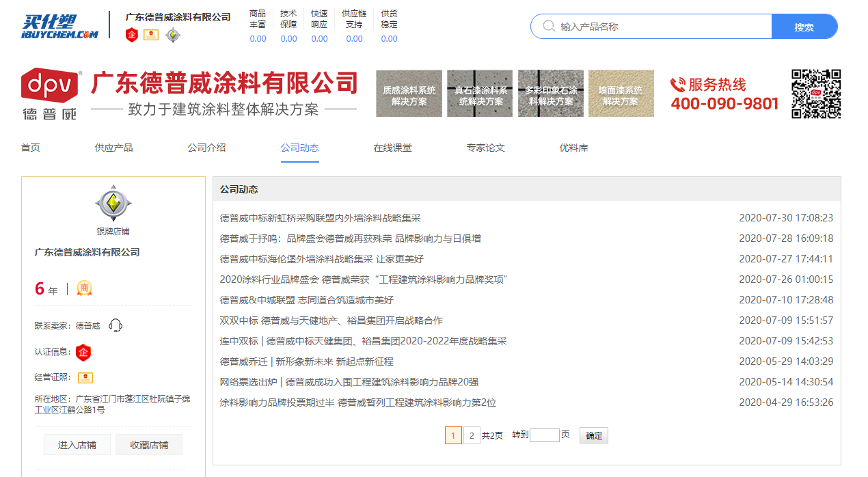Switch to the 供应产品 tab

pos(114,148)
